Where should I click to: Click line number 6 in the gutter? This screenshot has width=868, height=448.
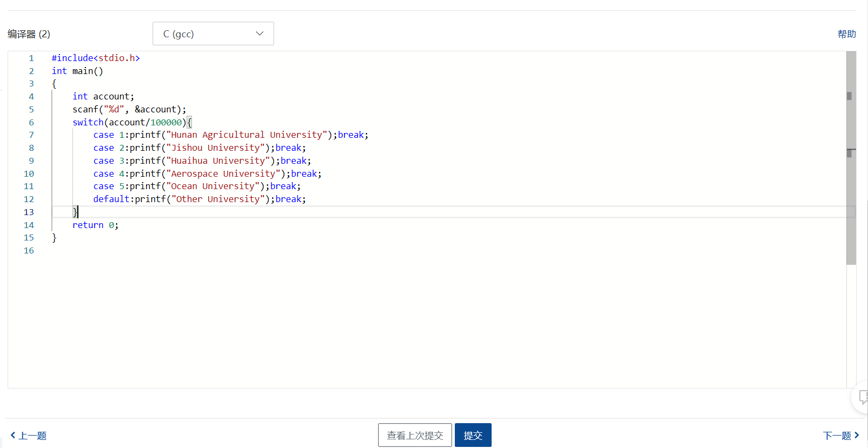click(31, 122)
